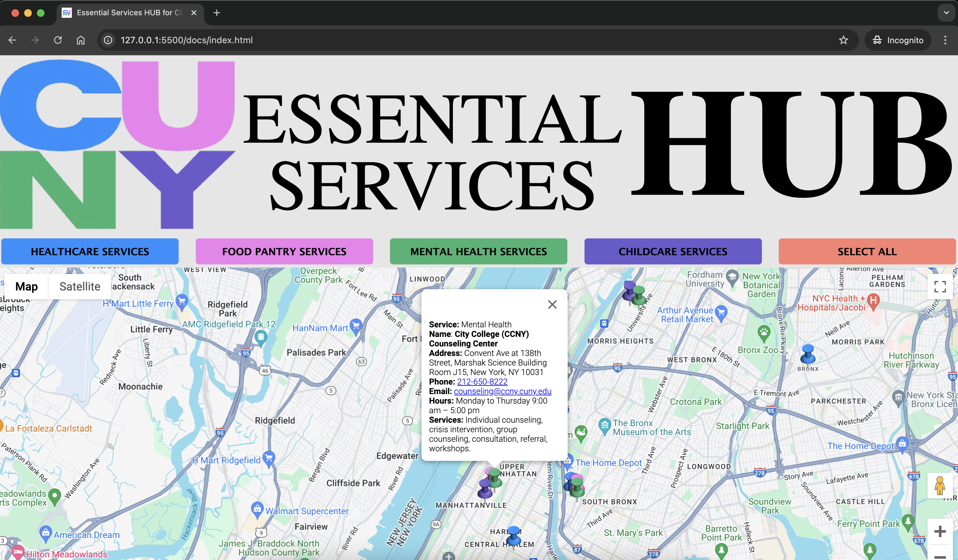Filter by Food Pantry Services
The width and height of the screenshot is (958, 560).
coord(284,251)
